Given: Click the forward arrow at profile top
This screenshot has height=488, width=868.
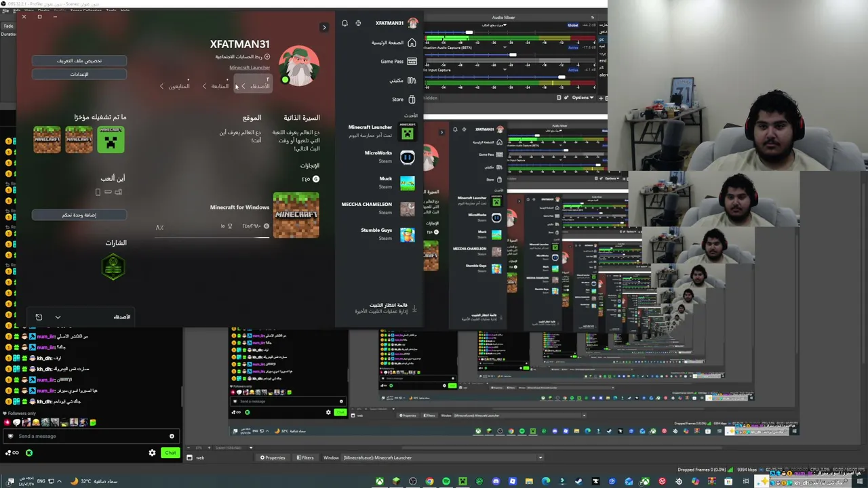Looking at the screenshot, I should (x=324, y=28).
